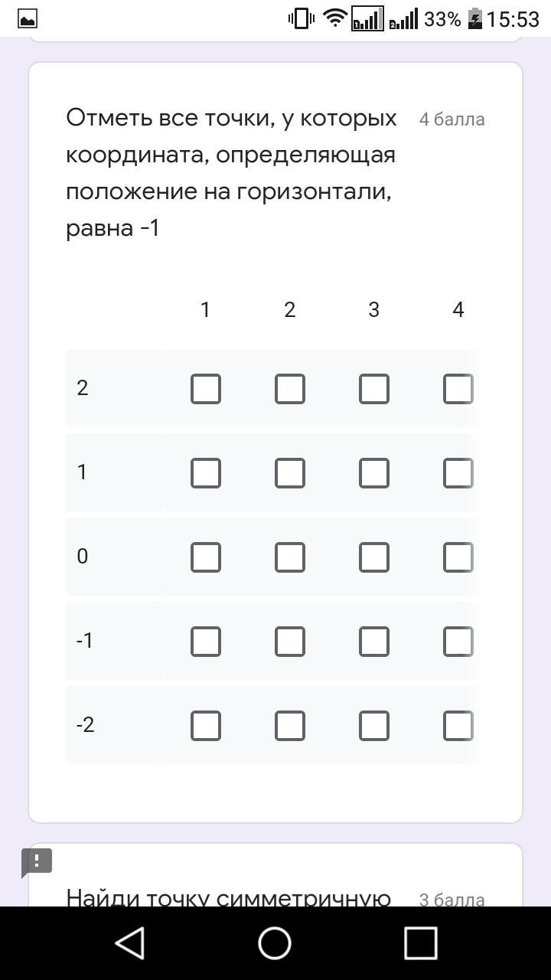Check the box in row 0, column 1
The height and width of the screenshot is (980, 551).
click(205, 557)
